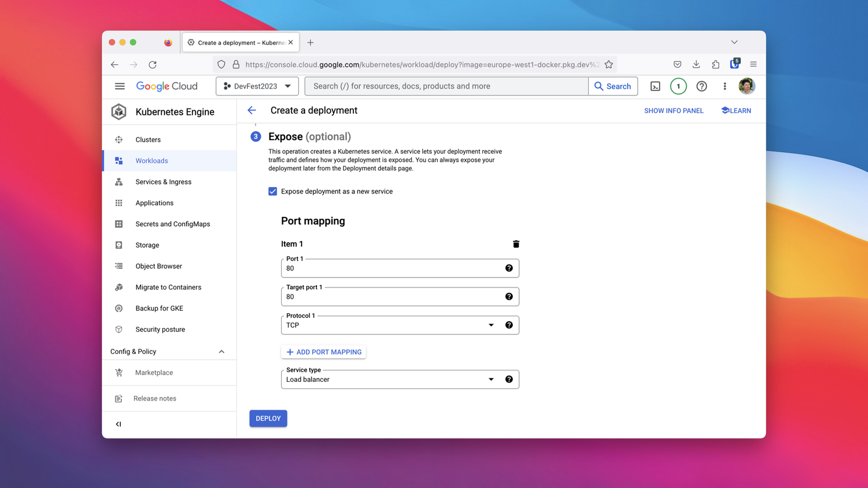The image size is (868, 488).
Task: Click the LEARN button
Action: tap(736, 111)
